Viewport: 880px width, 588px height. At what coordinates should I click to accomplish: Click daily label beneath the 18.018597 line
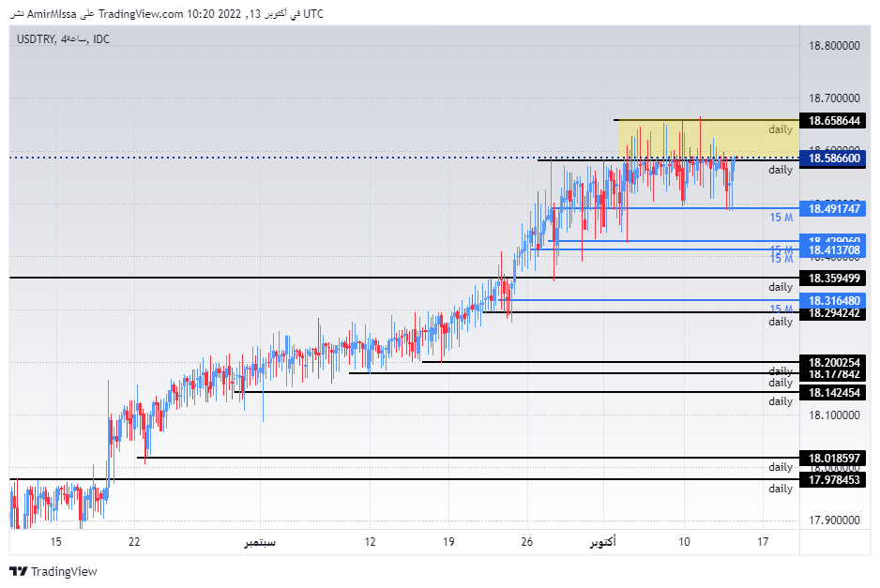[781, 467]
